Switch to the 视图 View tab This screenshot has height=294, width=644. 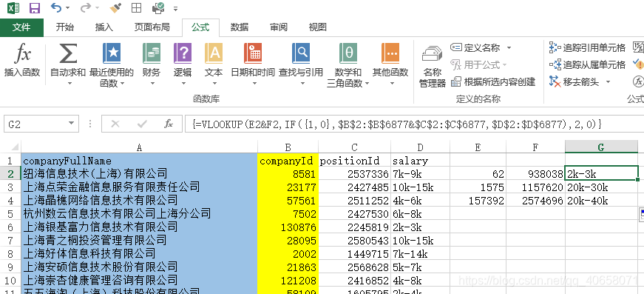coord(317,27)
